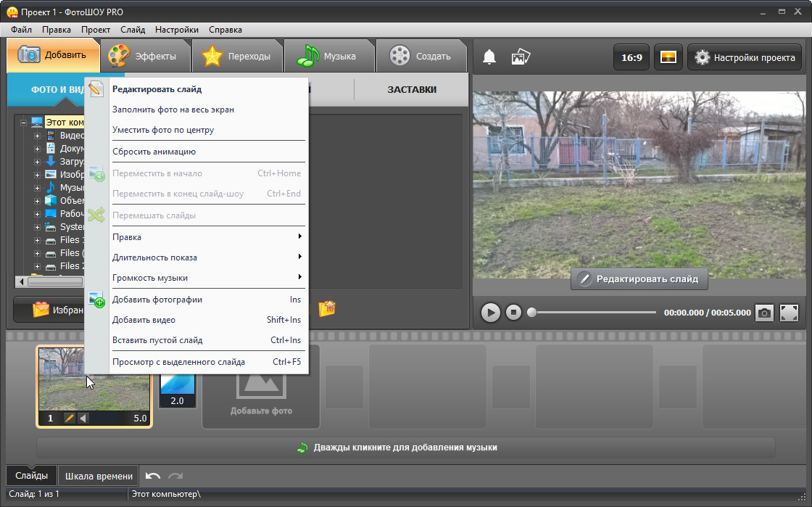The image size is (812, 507).
Task: Enter fullscreen preview mode
Action: (789, 313)
